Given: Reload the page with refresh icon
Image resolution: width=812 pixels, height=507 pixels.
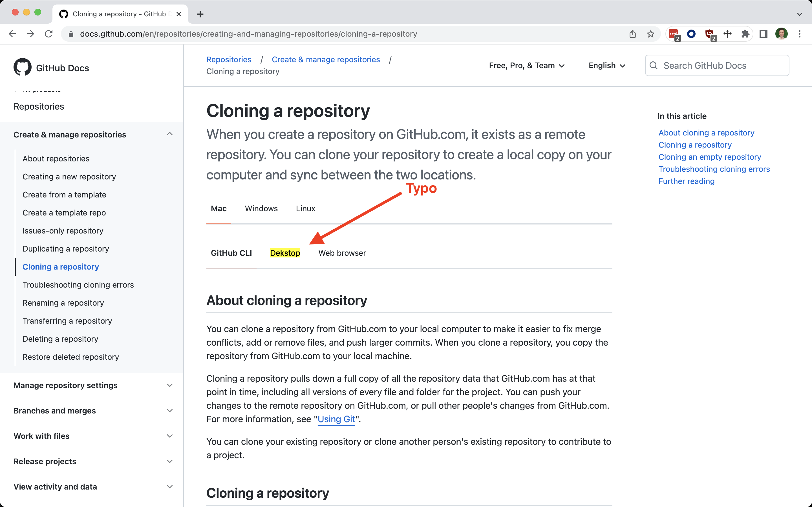Looking at the screenshot, I should tap(49, 34).
